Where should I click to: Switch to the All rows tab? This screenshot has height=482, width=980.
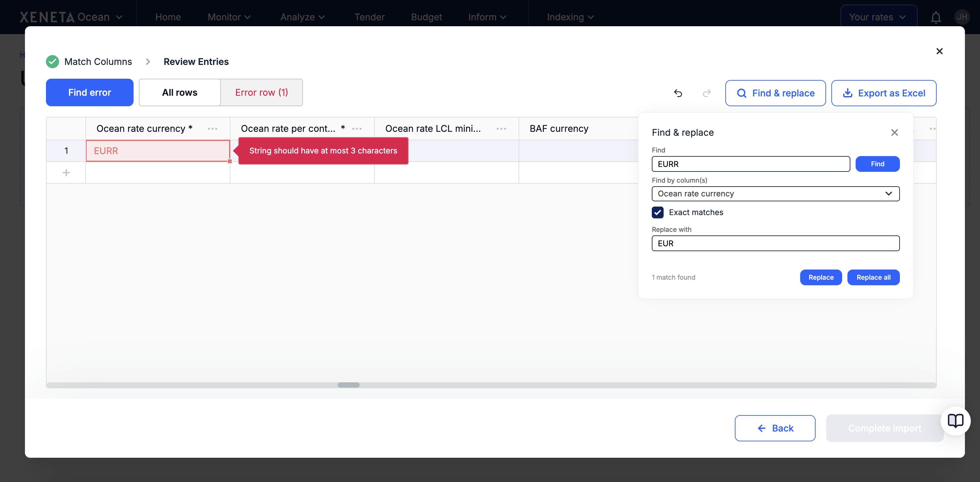coord(180,92)
